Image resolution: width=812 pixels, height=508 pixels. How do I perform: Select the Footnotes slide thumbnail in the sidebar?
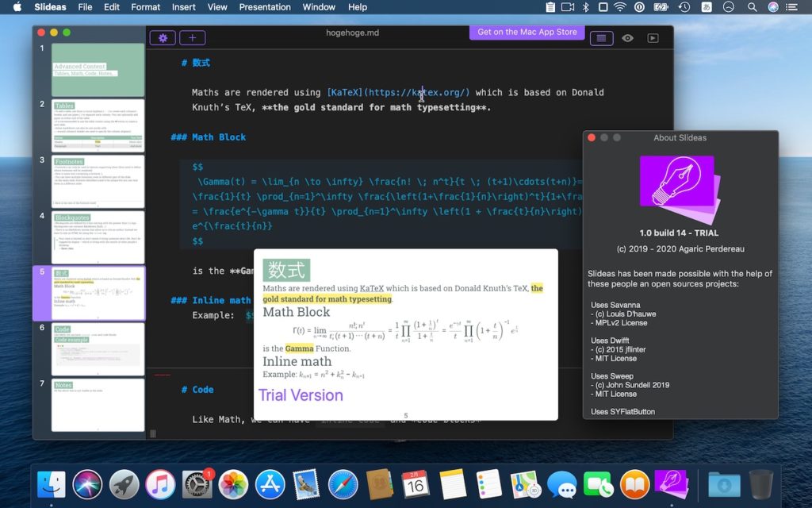[98, 181]
